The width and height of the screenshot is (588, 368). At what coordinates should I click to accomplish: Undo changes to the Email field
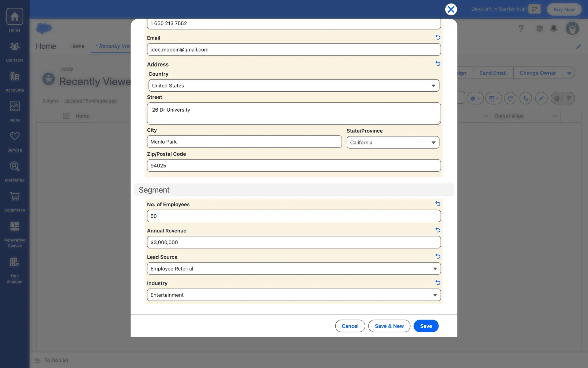click(438, 37)
